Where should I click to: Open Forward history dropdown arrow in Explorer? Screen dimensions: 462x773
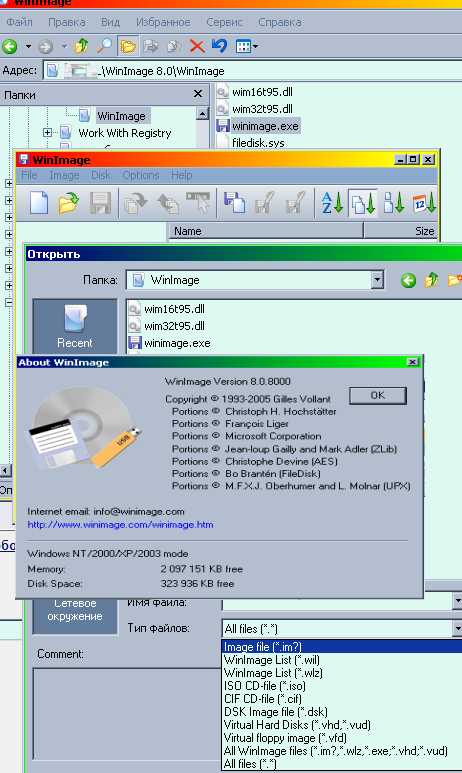64,47
